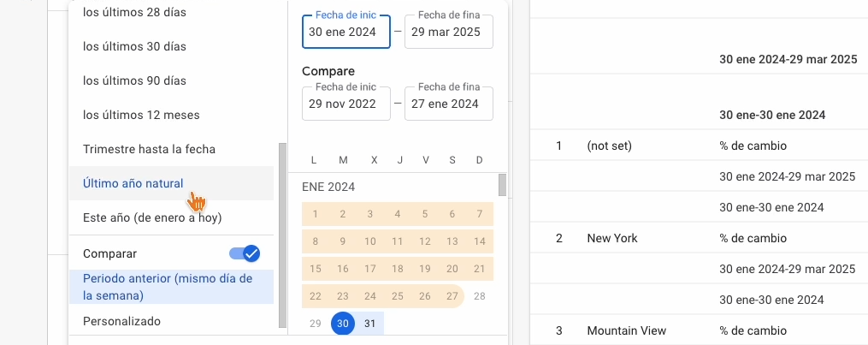This screenshot has height=345, width=868.
Task: Pick 'Este año (de enero a hoy)'
Action: tap(152, 217)
